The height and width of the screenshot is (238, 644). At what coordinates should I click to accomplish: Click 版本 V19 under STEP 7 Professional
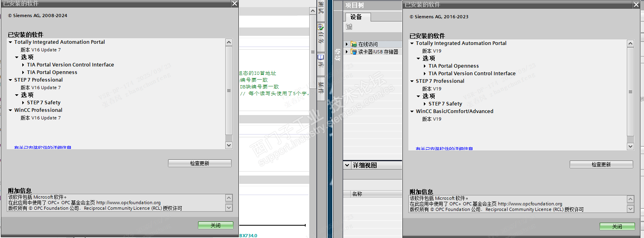coord(431,89)
